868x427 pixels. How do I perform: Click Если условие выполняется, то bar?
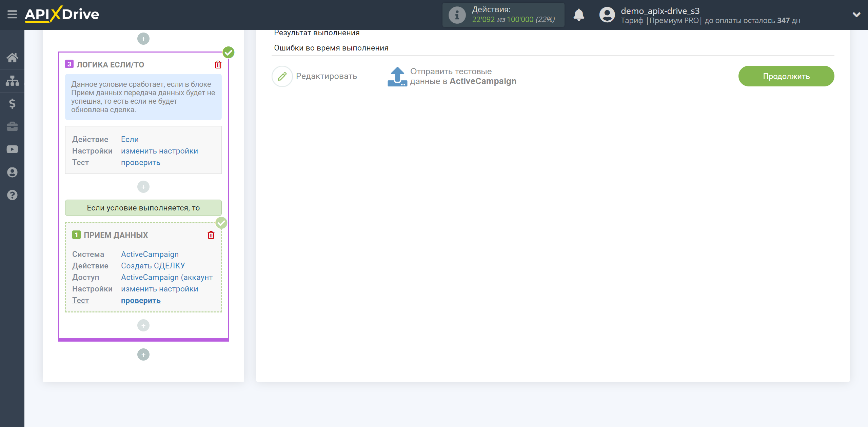(x=143, y=208)
